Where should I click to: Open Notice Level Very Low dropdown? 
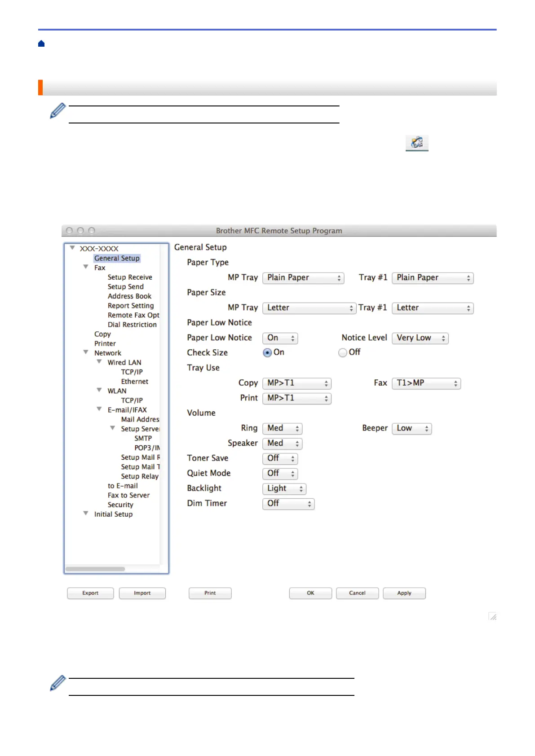tap(420, 338)
